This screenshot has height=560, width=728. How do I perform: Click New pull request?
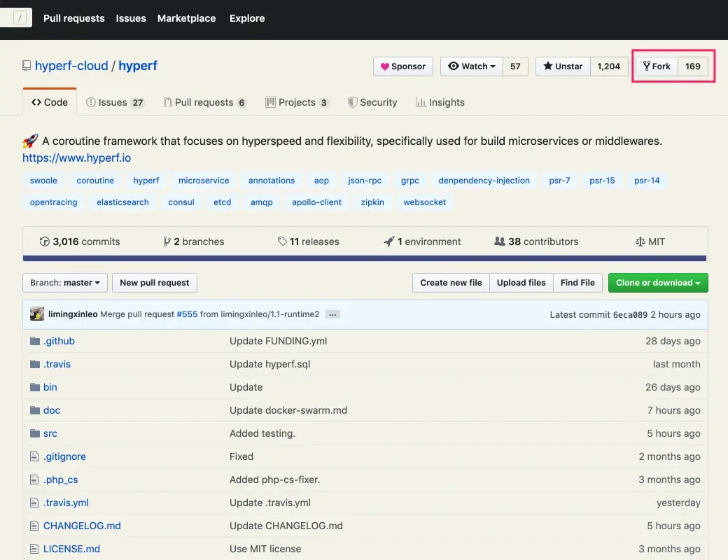pos(155,283)
